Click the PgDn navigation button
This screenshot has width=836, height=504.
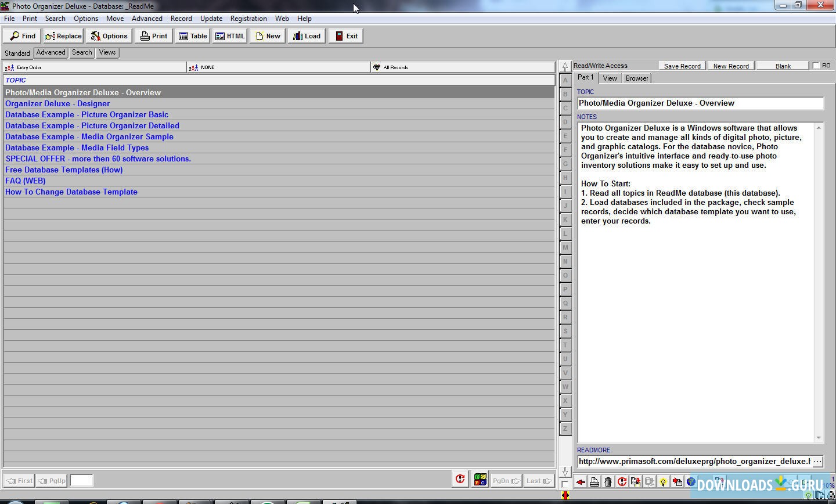507,481
